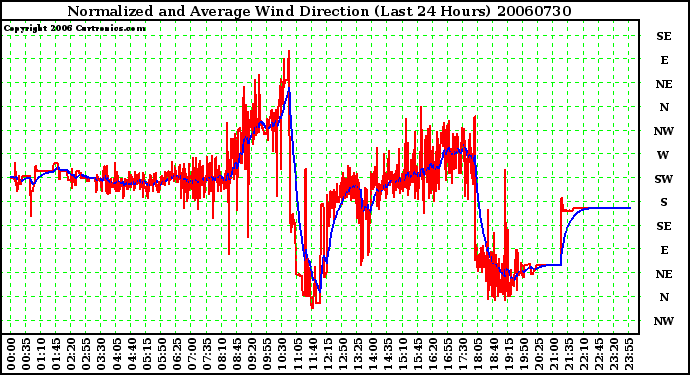Choose the 23:55 time axis label
This screenshot has width=690, height=375.
tap(629, 354)
